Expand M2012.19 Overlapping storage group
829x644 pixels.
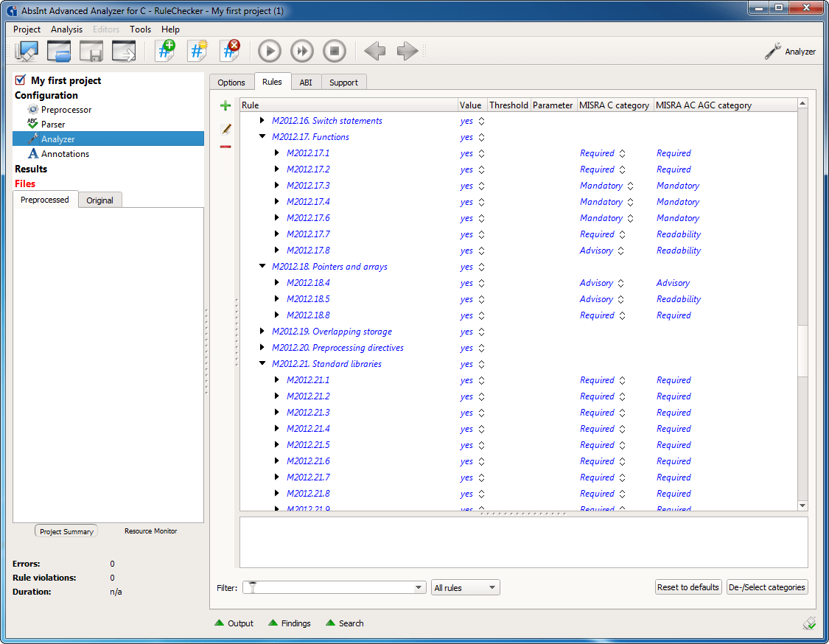click(x=262, y=331)
